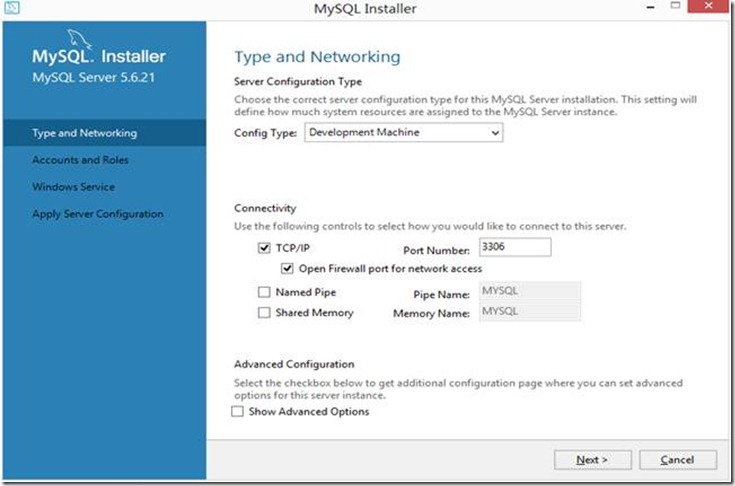Click the Connectivity section heading
Screen dimensions: 735x486
265,208
